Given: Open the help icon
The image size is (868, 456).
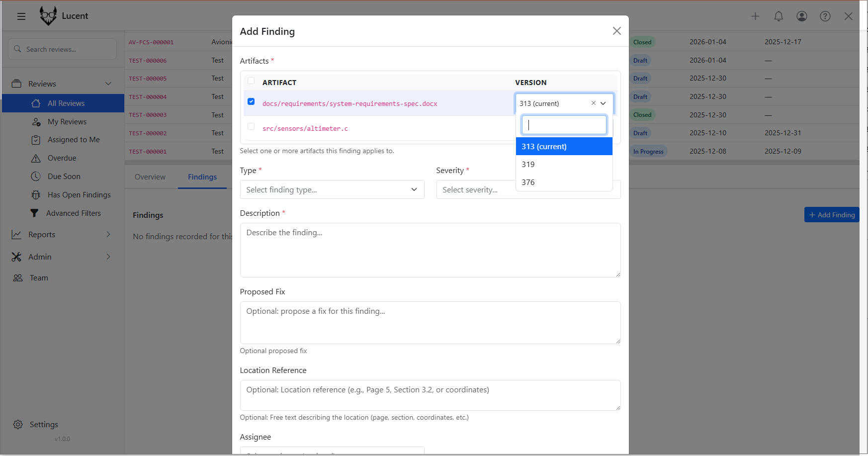Looking at the screenshot, I should (825, 16).
